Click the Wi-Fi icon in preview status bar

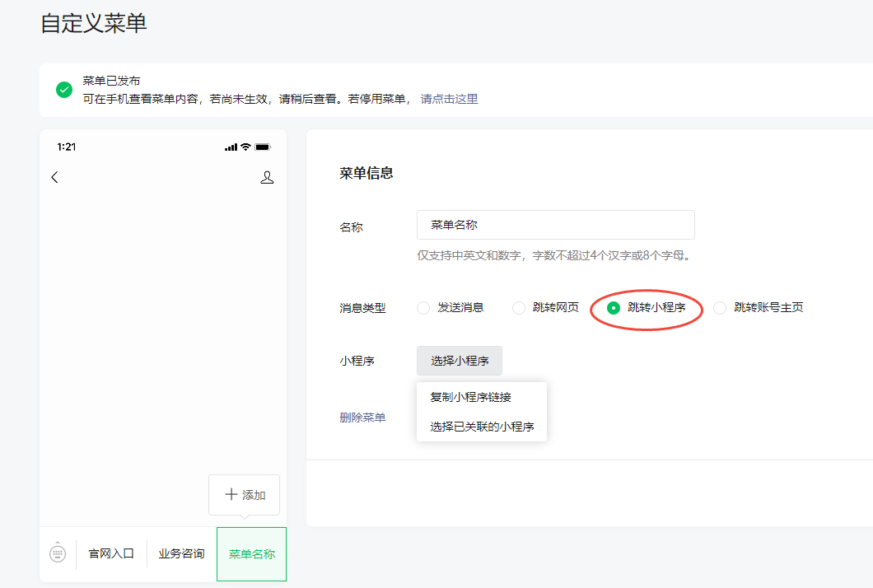246,147
